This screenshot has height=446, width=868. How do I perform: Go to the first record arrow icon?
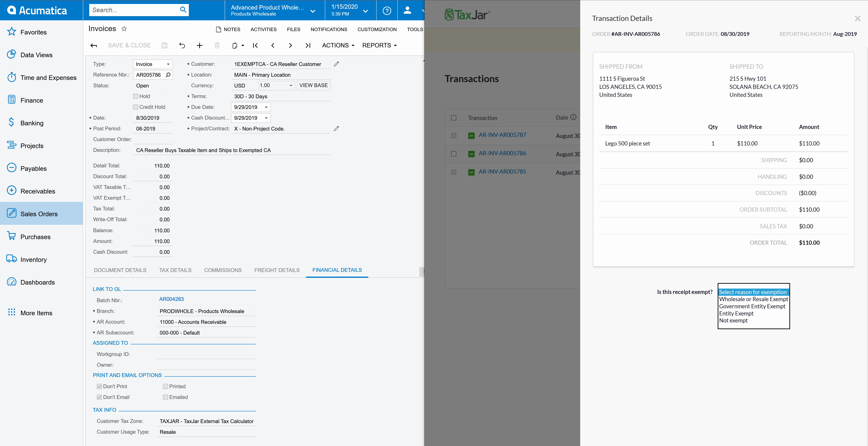pyautogui.click(x=255, y=45)
